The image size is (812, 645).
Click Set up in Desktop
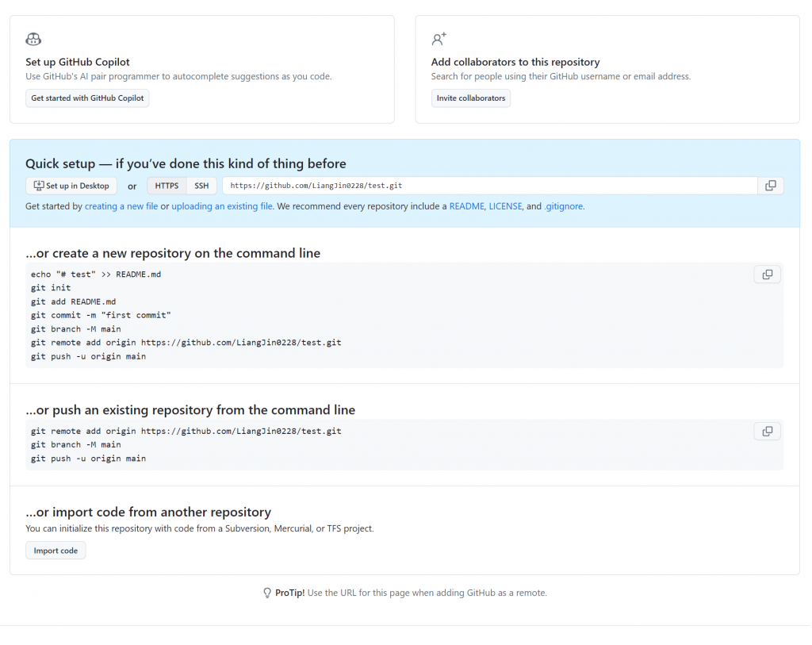[x=71, y=186]
